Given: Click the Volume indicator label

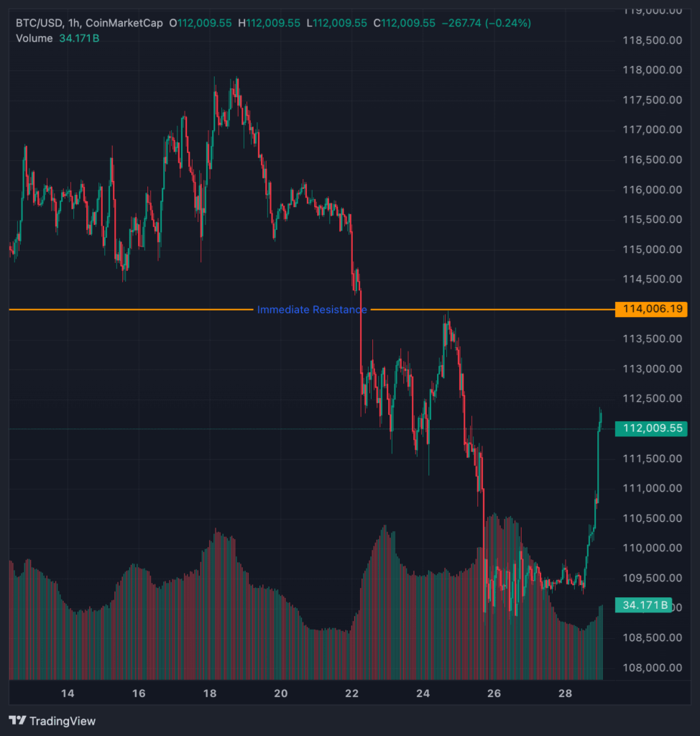Looking at the screenshot, I should (x=34, y=38).
